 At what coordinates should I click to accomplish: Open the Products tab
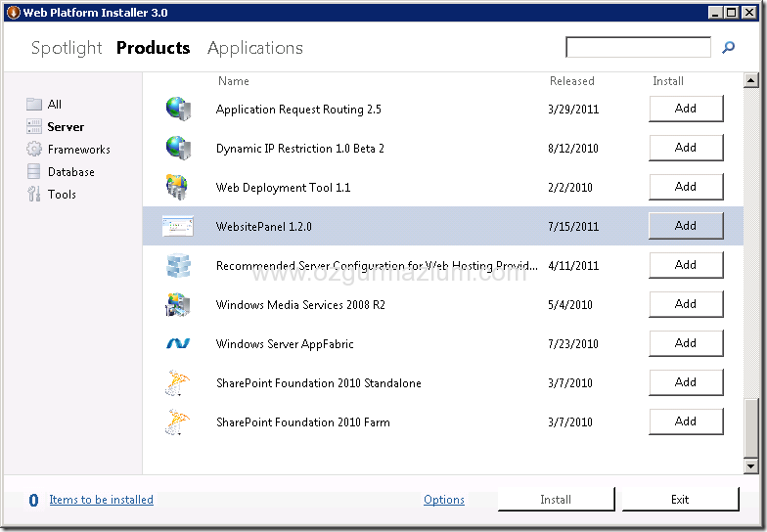[x=153, y=48]
